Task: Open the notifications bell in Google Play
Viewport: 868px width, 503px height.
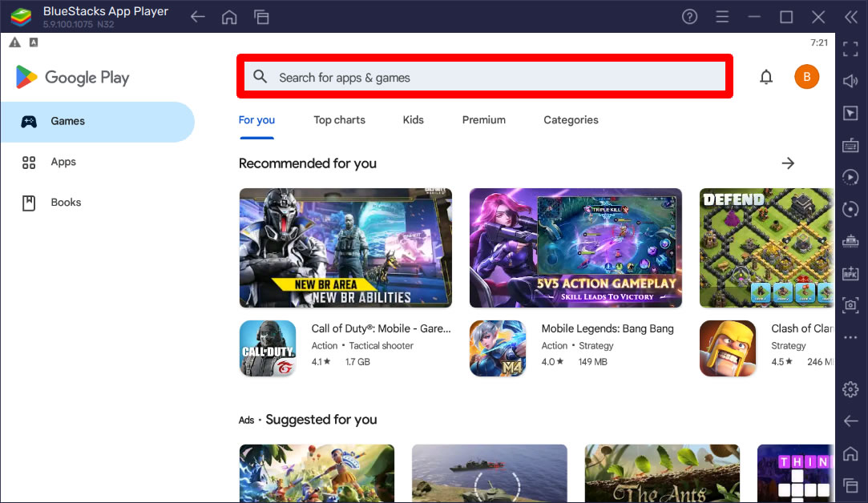Action: [x=766, y=77]
